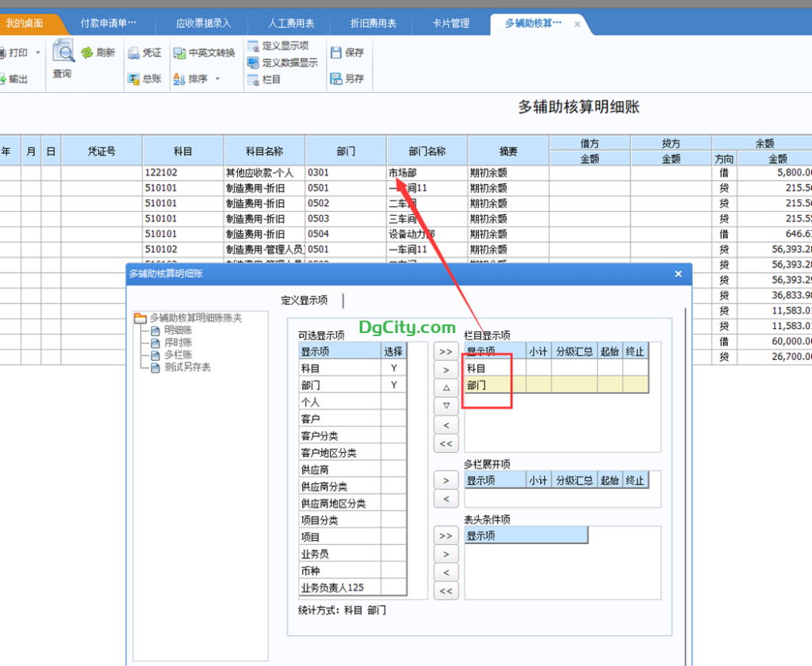Click 定义数据显示 toolbar icon
This screenshot has height=666, width=812.
point(253,63)
